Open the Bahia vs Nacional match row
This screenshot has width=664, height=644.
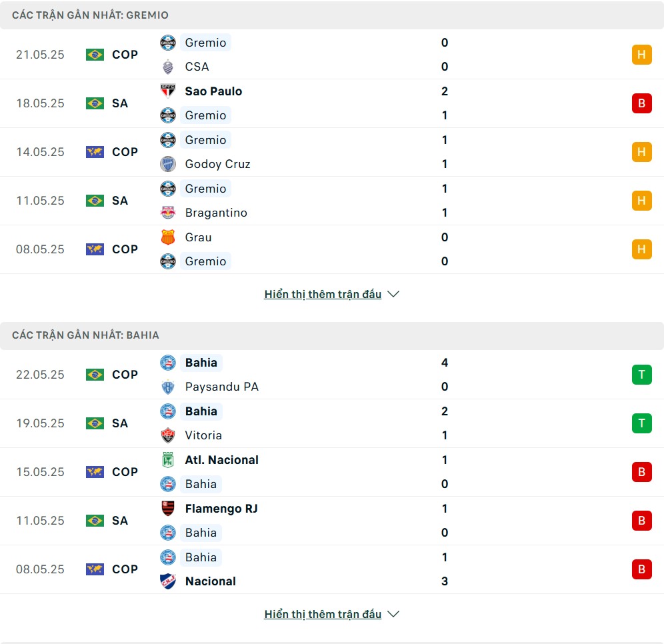point(332,569)
